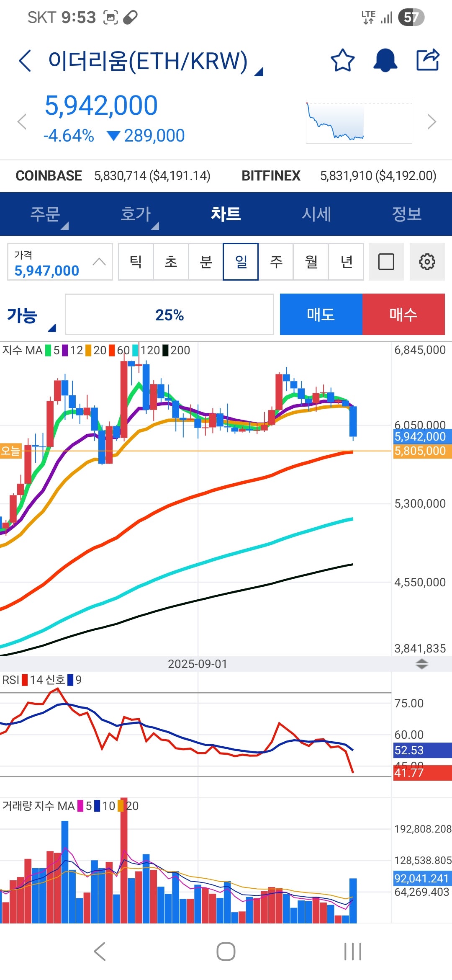Add ETH/KRW to favorites with star
Screen dimensions: 452x980
(x=342, y=60)
